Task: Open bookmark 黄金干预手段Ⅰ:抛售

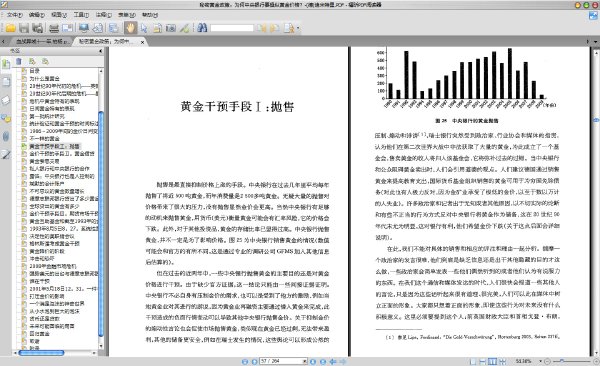Action: 54,146
